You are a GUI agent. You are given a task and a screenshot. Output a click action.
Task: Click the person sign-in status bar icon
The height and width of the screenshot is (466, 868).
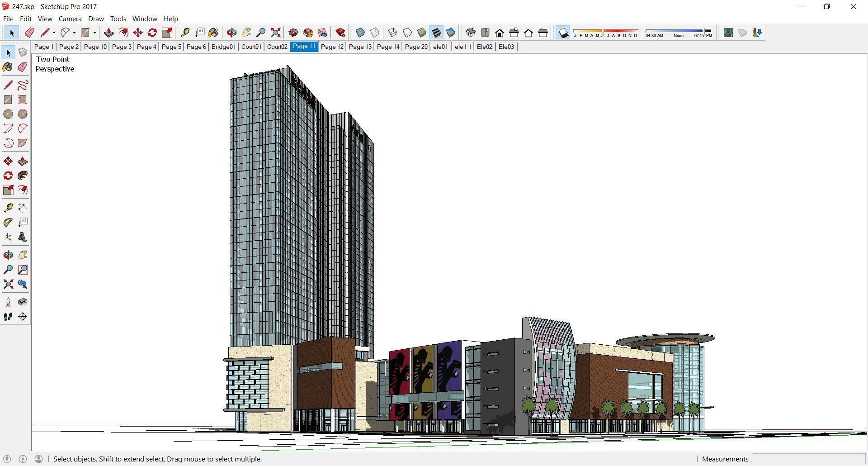coord(39,459)
